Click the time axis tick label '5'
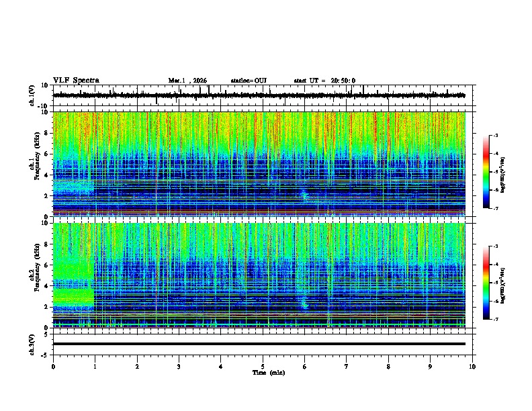Image resolution: width=532 pixels, height=411 pixels. (x=263, y=367)
